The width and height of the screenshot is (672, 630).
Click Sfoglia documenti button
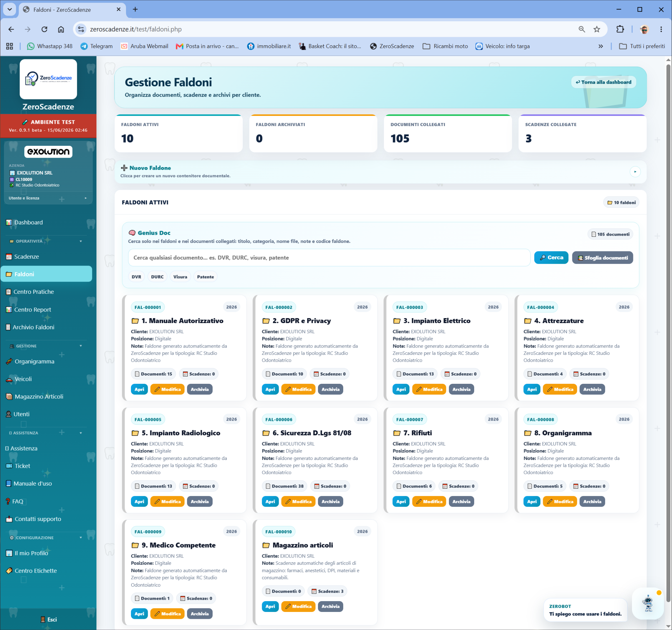pos(602,257)
